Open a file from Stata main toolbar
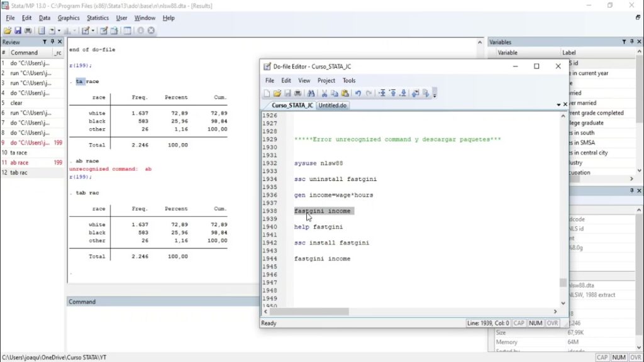Screen dimensions: 644x362 [7, 30]
